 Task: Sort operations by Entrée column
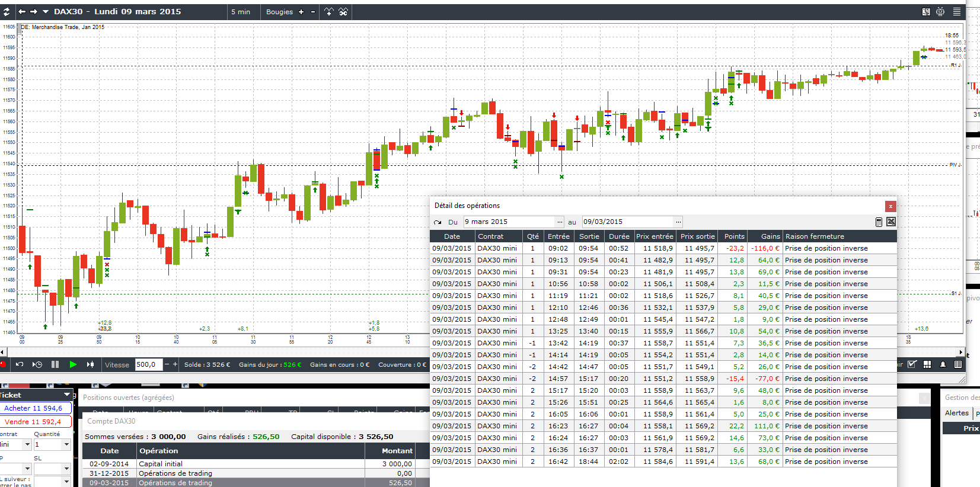point(558,236)
